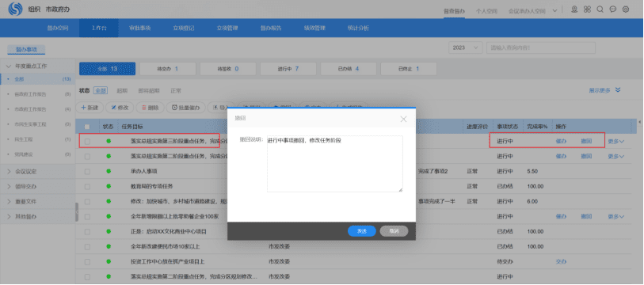The height and width of the screenshot is (285, 644).
Task: Open the 个人空间 top tab
Action: [x=486, y=12]
